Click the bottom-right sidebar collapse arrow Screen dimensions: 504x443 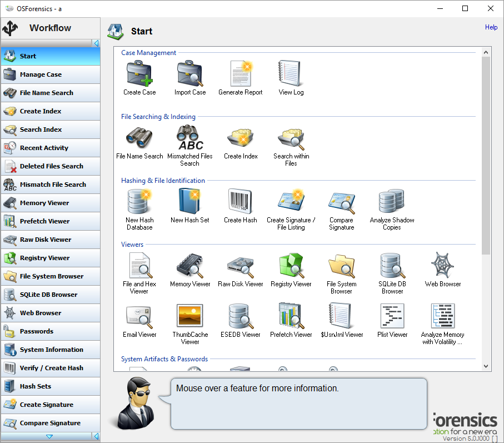[96, 436]
